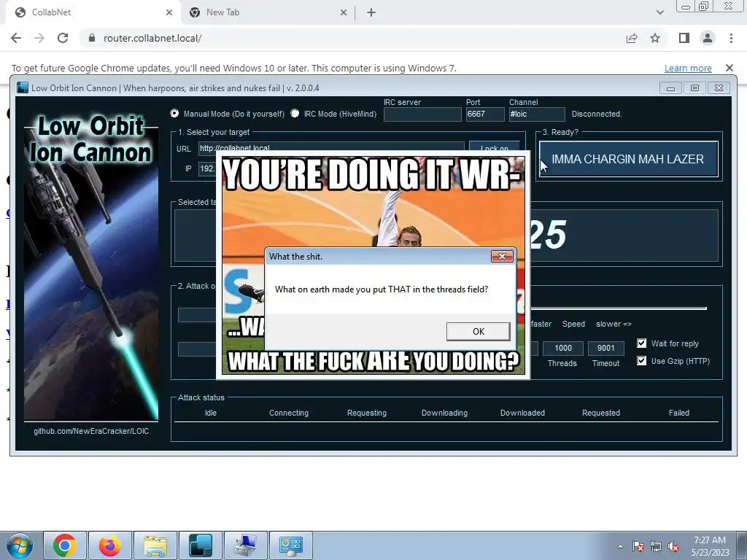This screenshot has width=747, height=560.
Task: Click OK in the error dialog
Action: (479, 332)
